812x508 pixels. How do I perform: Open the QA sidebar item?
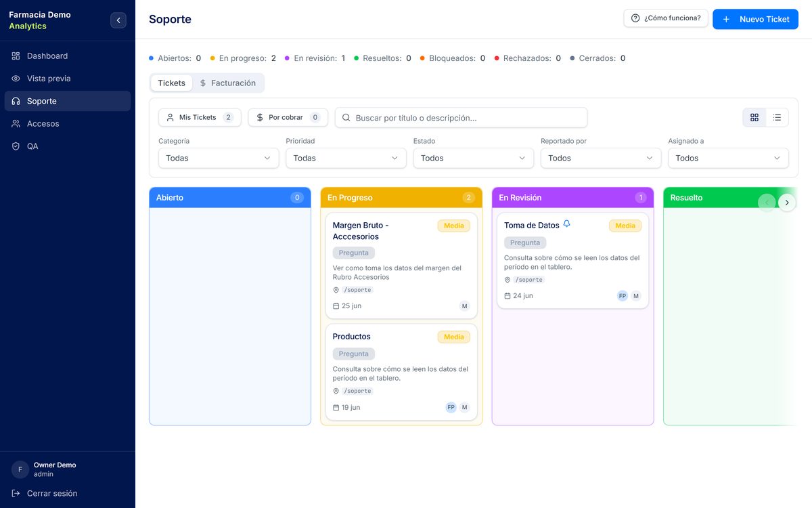[68, 146]
